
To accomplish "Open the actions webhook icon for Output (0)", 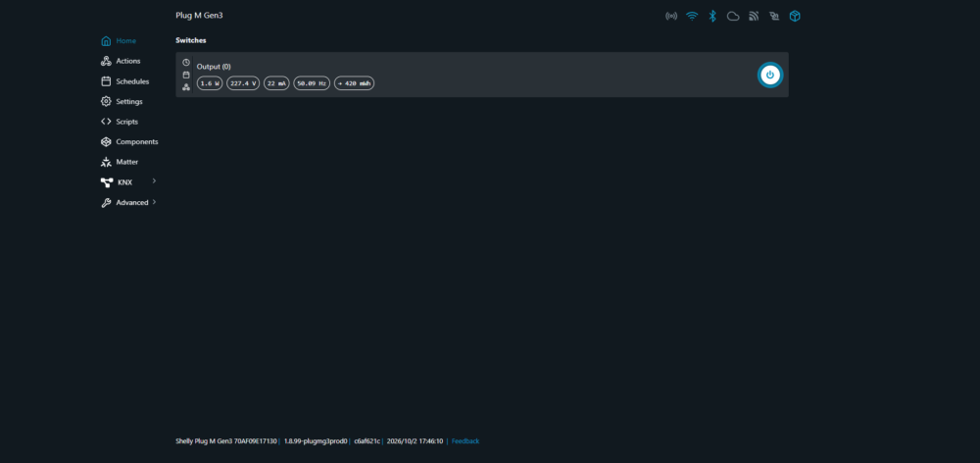I will [x=185, y=87].
